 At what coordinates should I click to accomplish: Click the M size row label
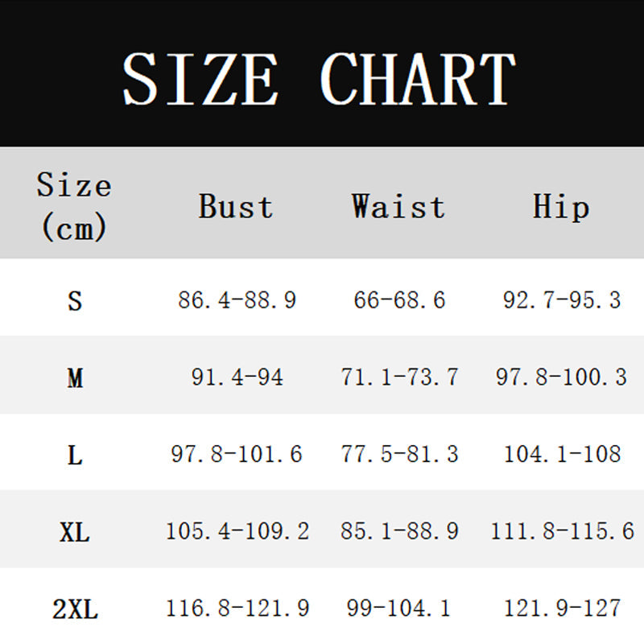point(75,377)
